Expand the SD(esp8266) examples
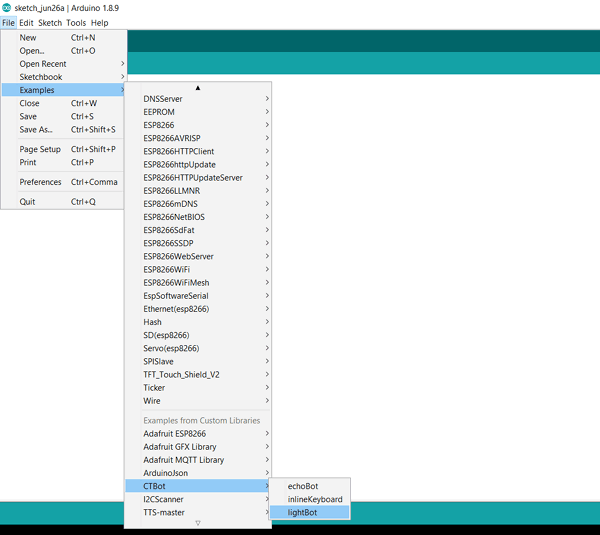 click(x=198, y=335)
